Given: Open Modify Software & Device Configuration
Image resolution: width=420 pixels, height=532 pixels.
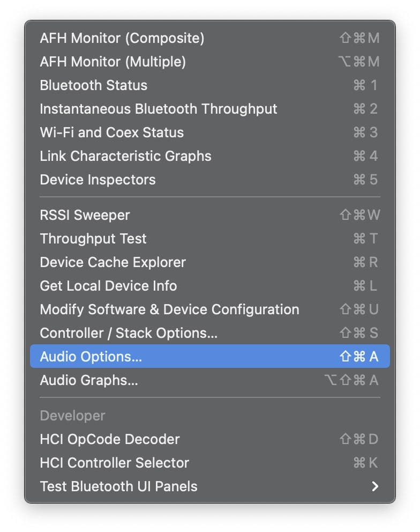Looking at the screenshot, I should pos(210,309).
